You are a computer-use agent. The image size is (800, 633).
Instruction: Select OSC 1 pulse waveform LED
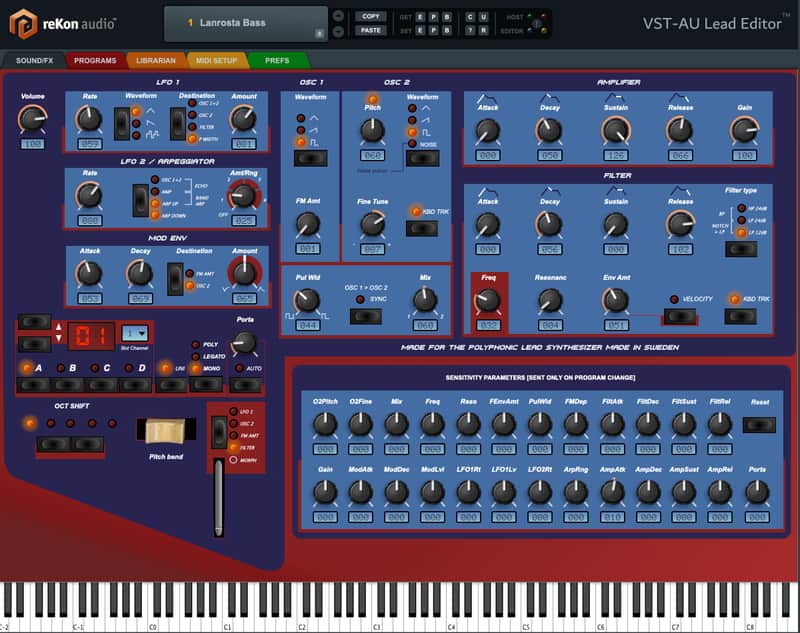click(x=301, y=142)
